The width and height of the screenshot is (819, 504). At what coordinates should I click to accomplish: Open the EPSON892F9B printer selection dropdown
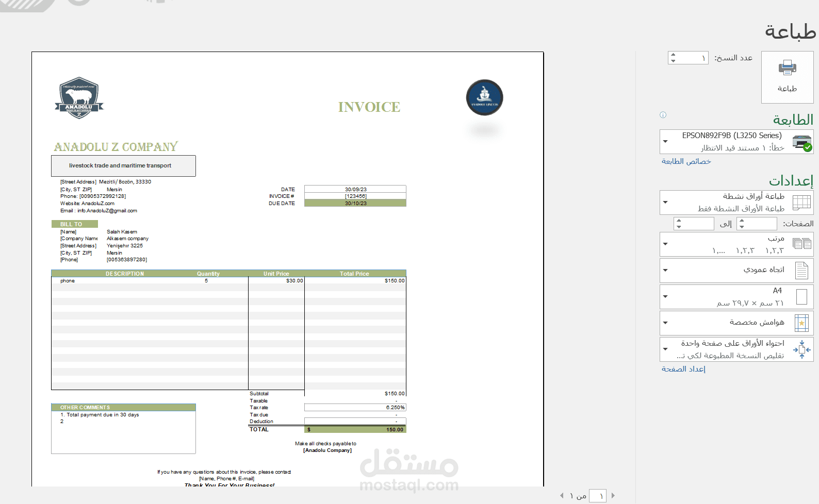(x=736, y=142)
